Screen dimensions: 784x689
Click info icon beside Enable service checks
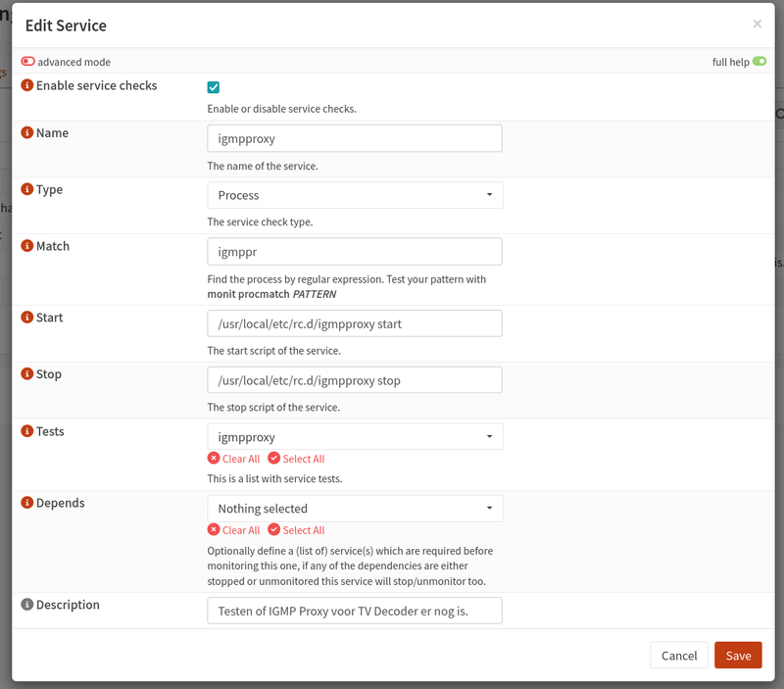pos(27,86)
